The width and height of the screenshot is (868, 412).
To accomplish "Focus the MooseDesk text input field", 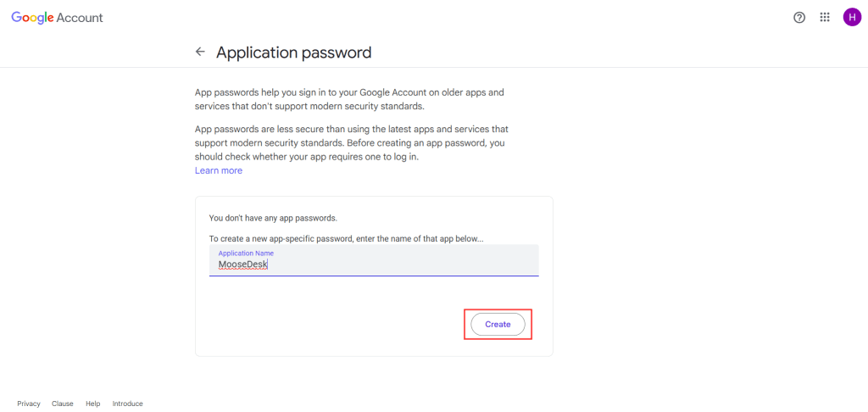I will coord(374,260).
